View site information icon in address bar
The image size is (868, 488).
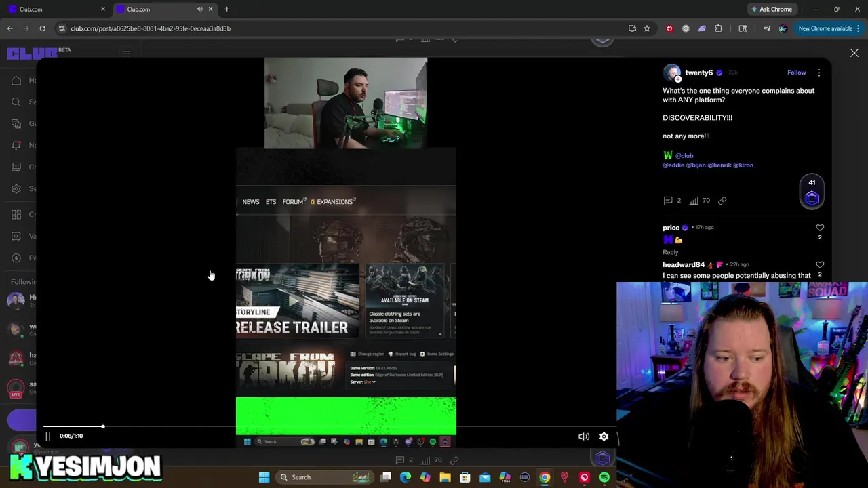coord(62,28)
